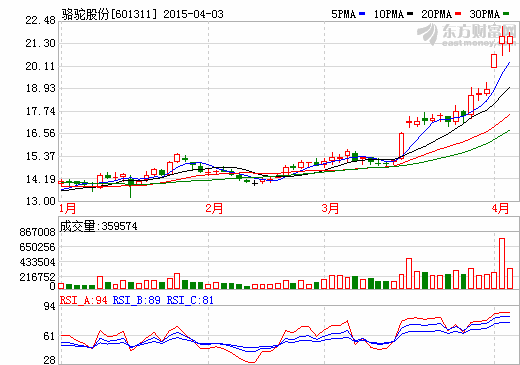Screen dimensions: 520x365
Task: Click the date 2015-04-03 in the title
Action: [x=193, y=14]
